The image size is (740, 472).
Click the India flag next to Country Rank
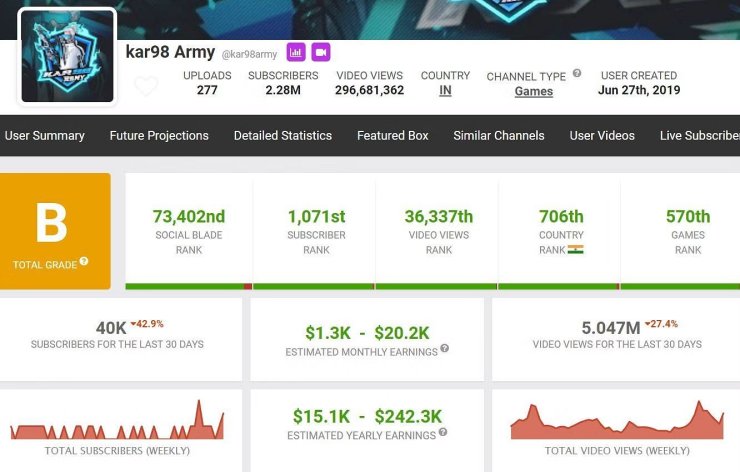pos(575,250)
